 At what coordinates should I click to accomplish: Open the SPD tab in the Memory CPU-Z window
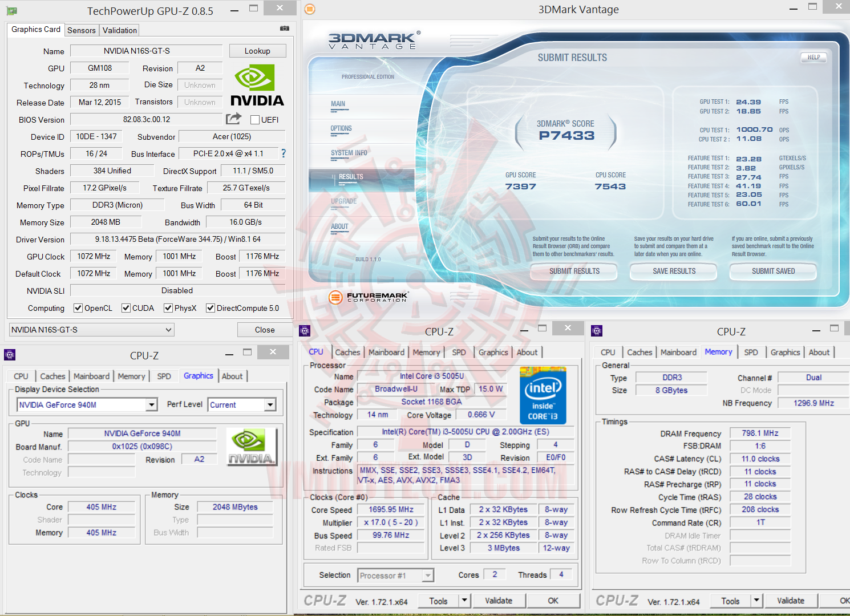click(x=751, y=352)
